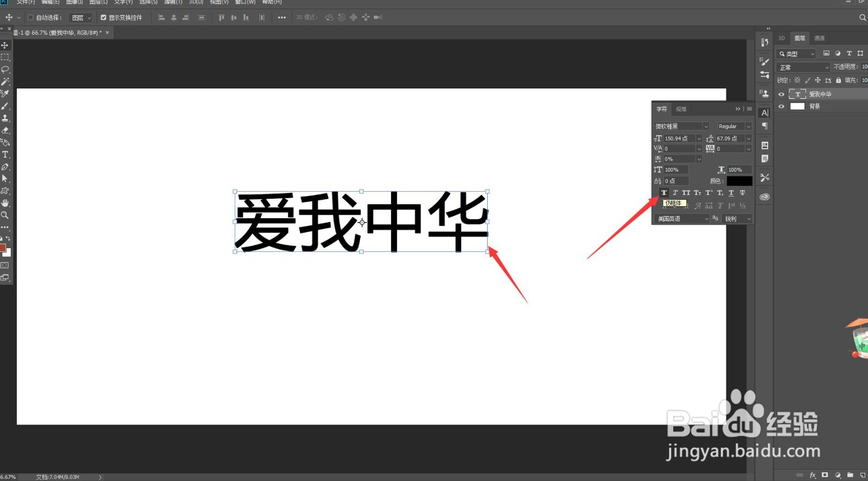Open the 美国英语 language dropdown
This screenshot has width=868, height=481.
(681, 219)
